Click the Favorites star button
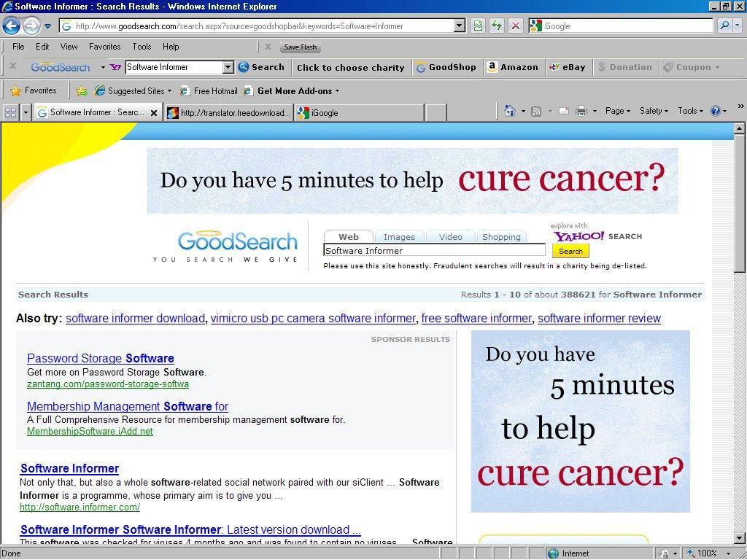Viewport: 747px width, 560px height. click(x=34, y=90)
